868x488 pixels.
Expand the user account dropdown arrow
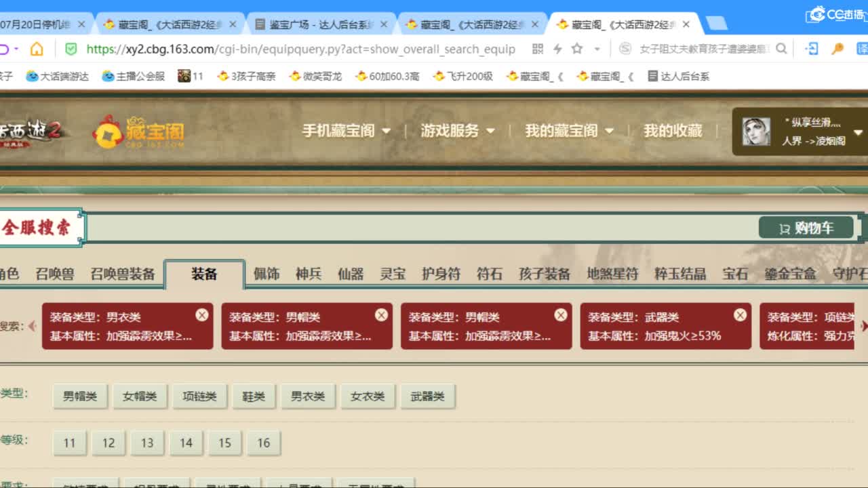point(858,132)
